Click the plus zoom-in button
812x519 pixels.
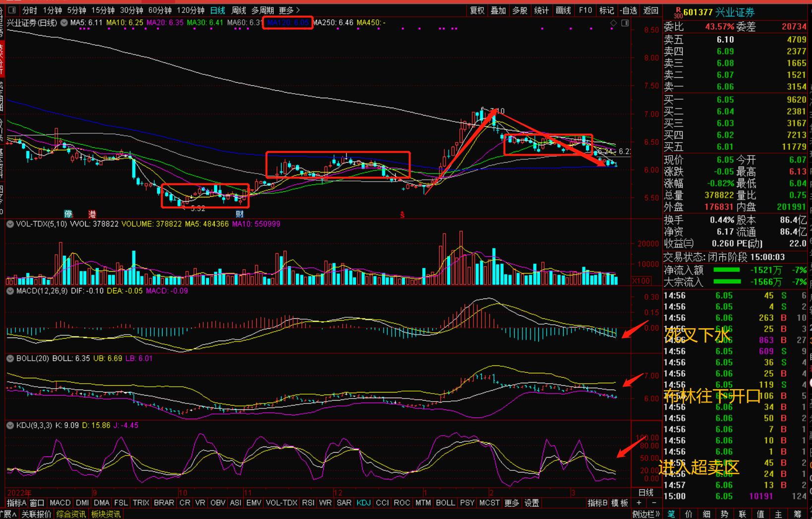click(x=639, y=503)
